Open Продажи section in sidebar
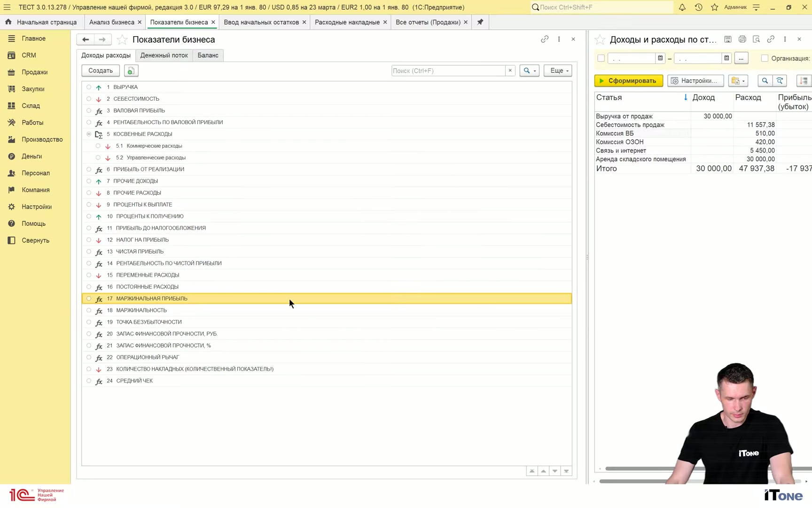The width and height of the screenshot is (812, 508). point(35,72)
